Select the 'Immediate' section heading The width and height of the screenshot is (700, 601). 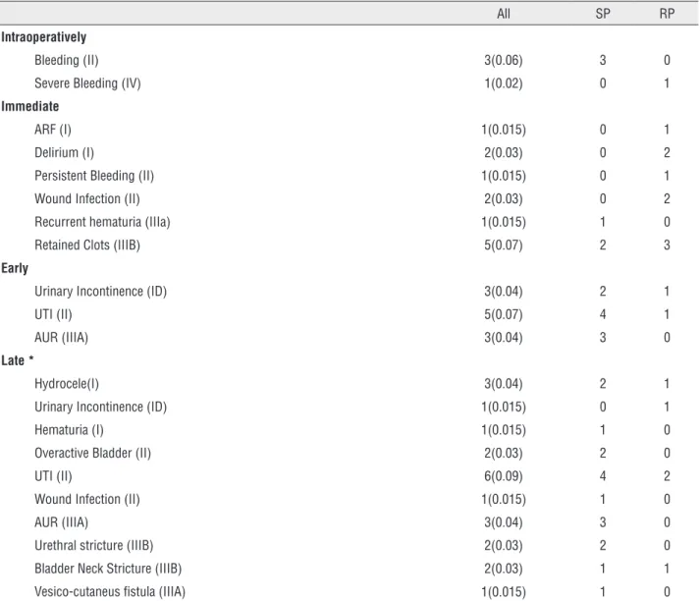coord(29,106)
